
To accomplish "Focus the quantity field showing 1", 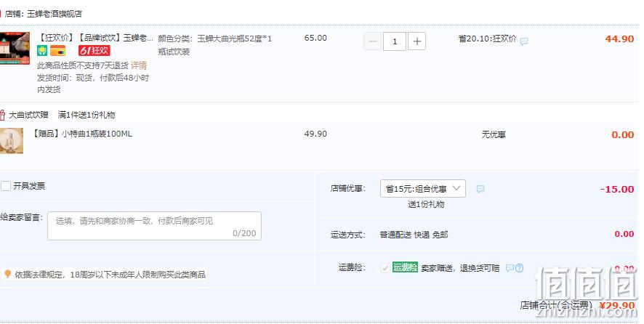I will point(395,41).
